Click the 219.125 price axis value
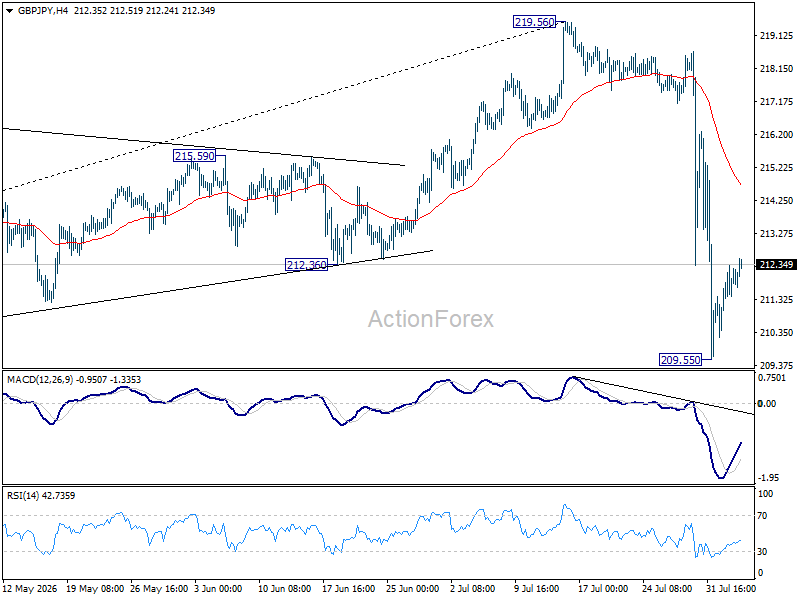800x600 pixels. pyautogui.click(x=777, y=36)
